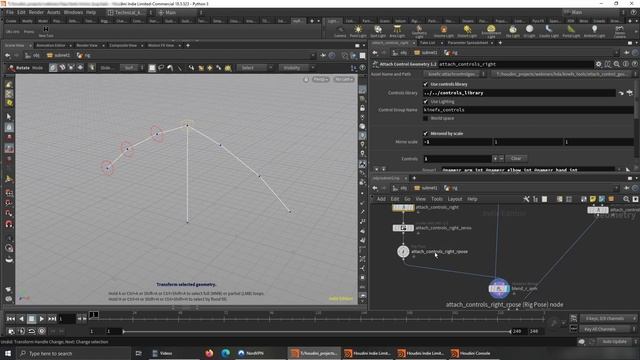Click the sticky note icon in network toolbar

tap(593, 199)
